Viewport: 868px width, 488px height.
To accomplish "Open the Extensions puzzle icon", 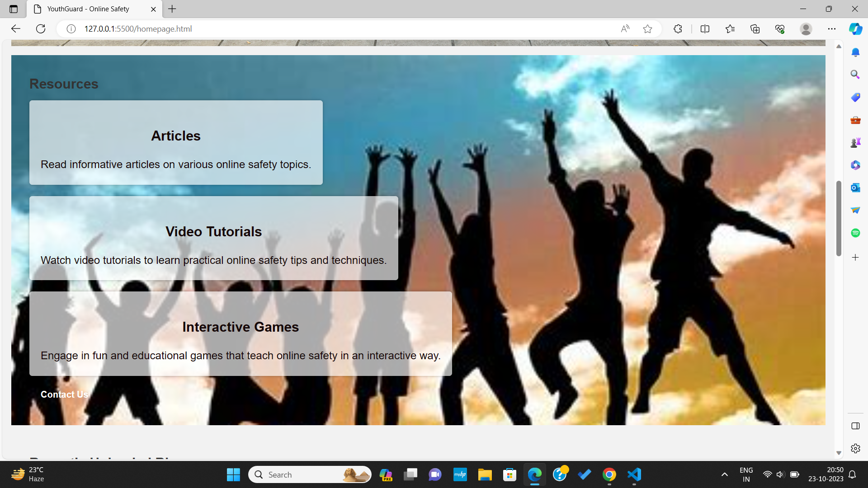I will (x=678, y=29).
